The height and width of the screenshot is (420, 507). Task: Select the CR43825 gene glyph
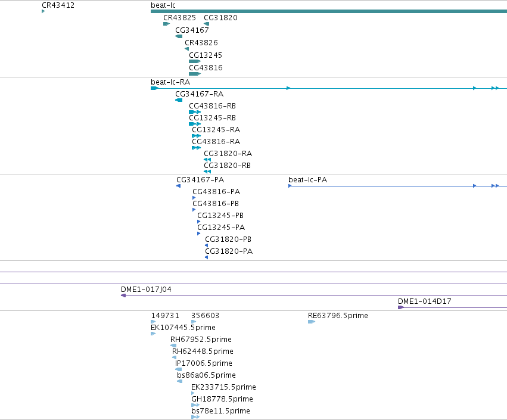[x=167, y=24]
